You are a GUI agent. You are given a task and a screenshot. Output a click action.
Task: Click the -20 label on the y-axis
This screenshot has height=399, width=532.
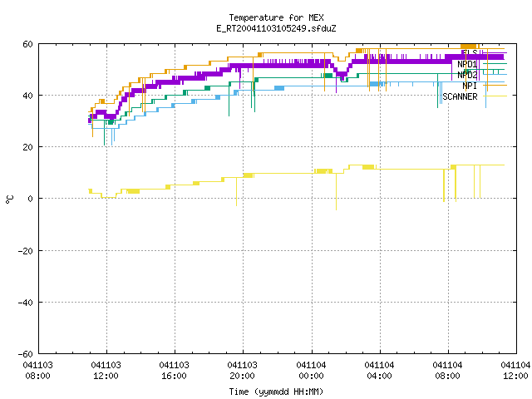pyautogui.click(x=26, y=251)
